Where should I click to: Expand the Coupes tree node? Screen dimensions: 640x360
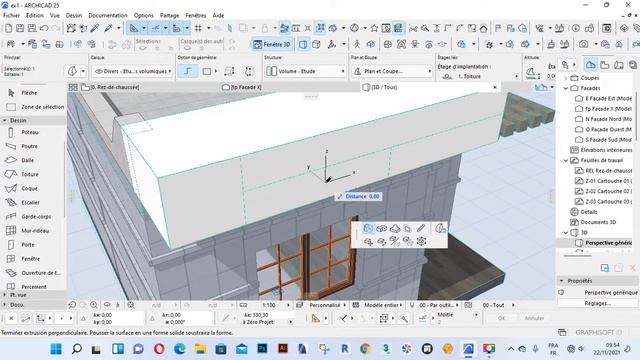[x=566, y=78]
